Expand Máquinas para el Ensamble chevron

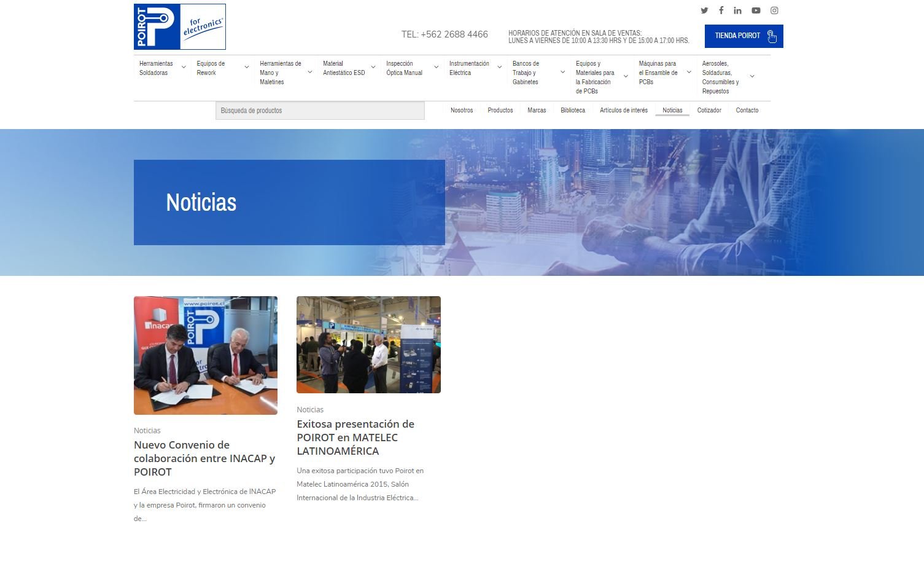point(689,72)
